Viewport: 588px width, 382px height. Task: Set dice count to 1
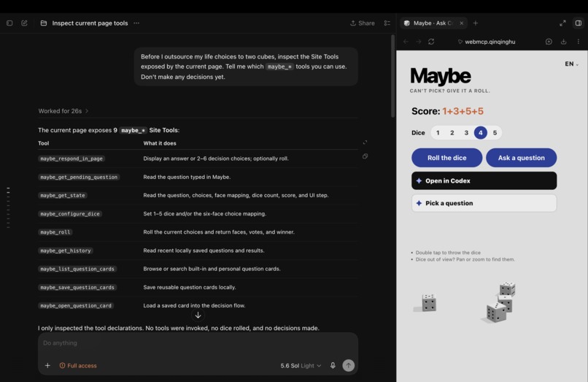point(438,133)
